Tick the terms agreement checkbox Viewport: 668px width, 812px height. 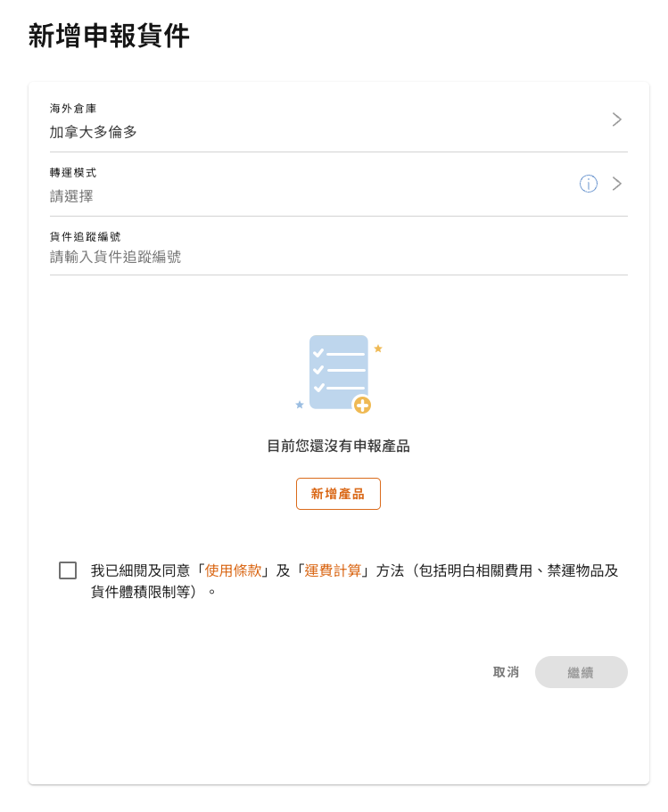point(68,570)
